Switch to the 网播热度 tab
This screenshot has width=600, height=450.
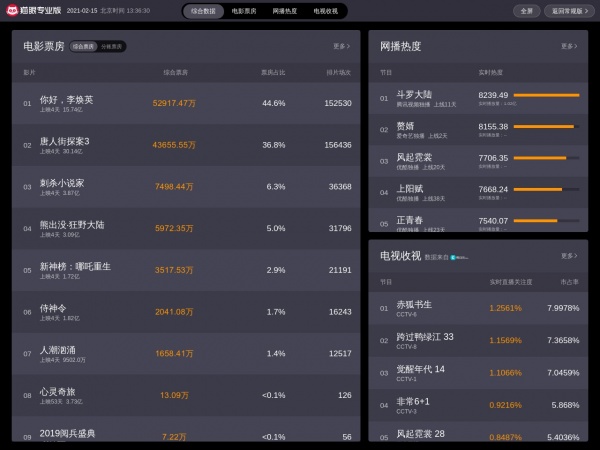(285, 11)
